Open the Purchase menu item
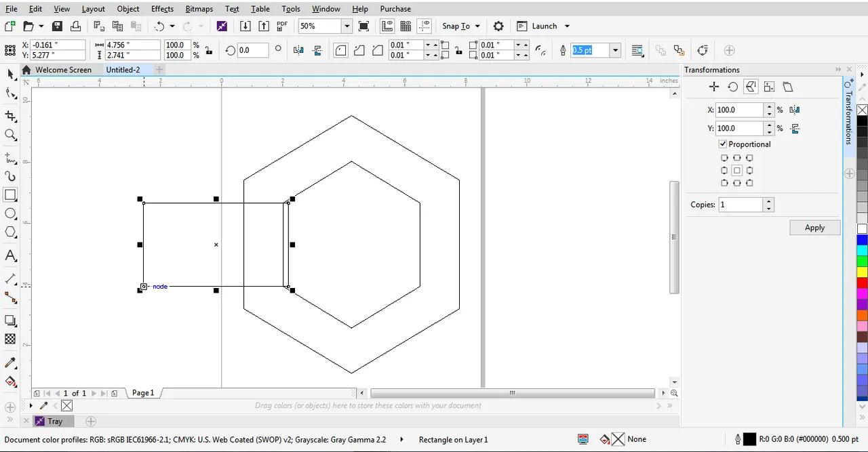 pos(395,9)
